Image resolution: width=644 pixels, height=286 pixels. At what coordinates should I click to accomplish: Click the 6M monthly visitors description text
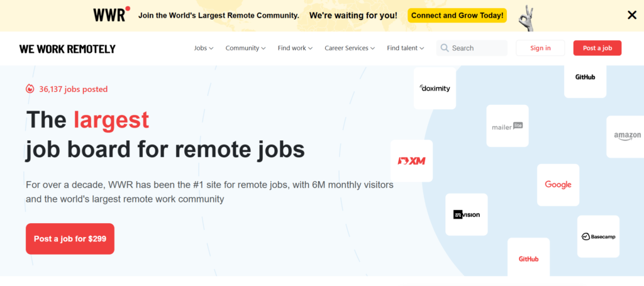pyautogui.click(x=209, y=192)
